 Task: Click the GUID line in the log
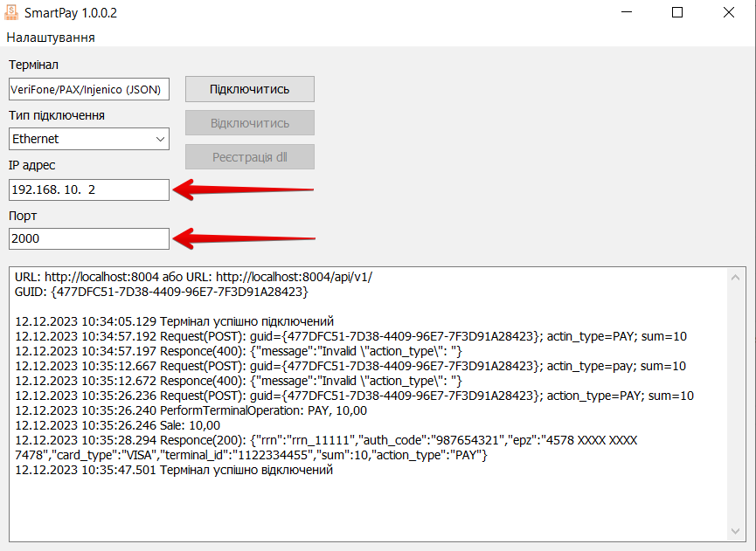(162, 292)
